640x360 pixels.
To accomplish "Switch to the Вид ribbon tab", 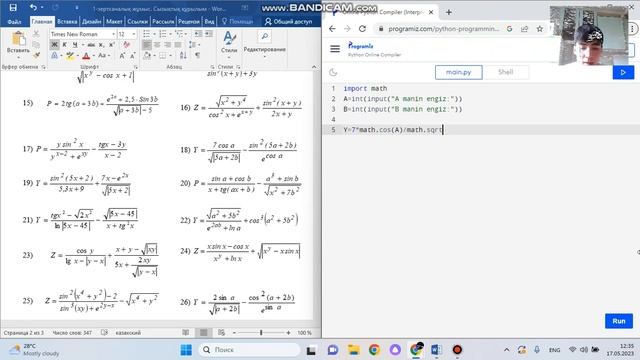I will point(209,22).
